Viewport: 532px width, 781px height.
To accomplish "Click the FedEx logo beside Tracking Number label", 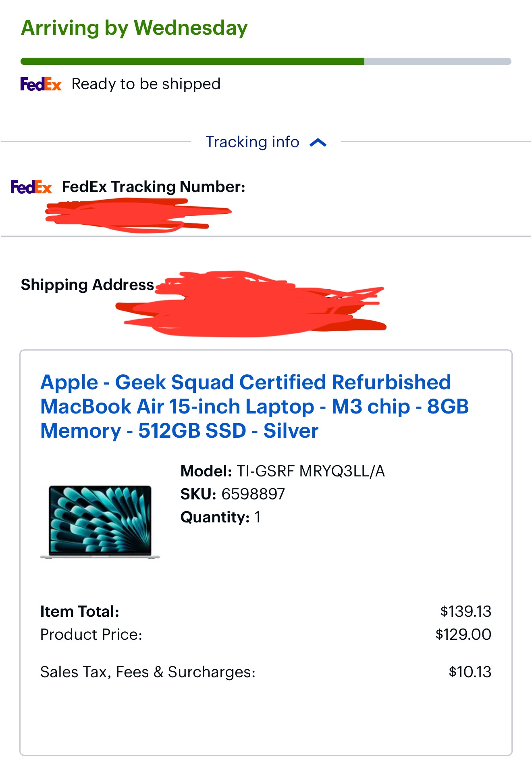I will [x=31, y=187].
